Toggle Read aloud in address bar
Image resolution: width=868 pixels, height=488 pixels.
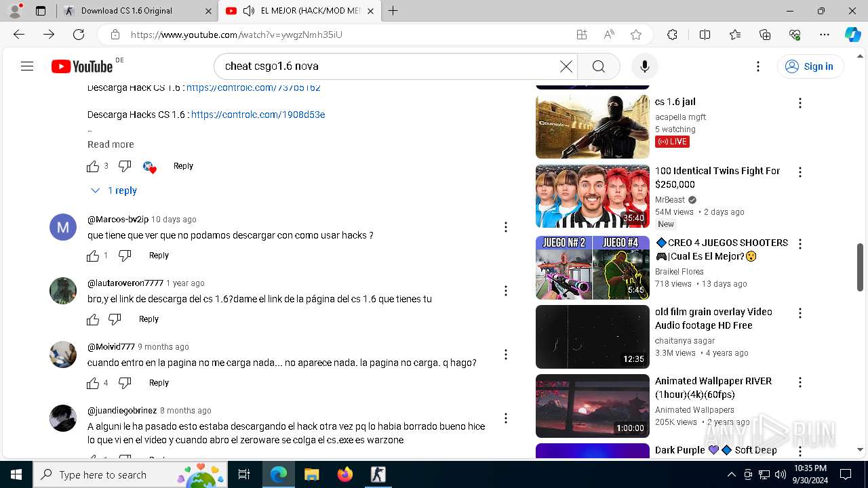(x=608, y=35)
